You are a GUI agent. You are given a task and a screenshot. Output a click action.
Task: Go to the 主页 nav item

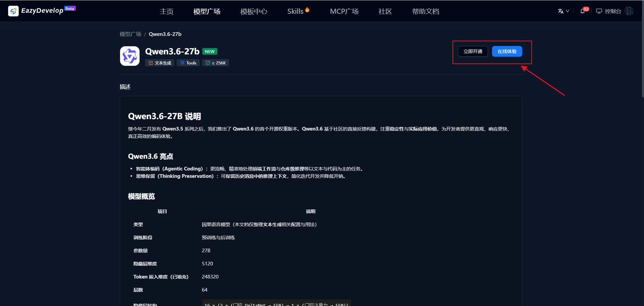click(x=167, y=11)
